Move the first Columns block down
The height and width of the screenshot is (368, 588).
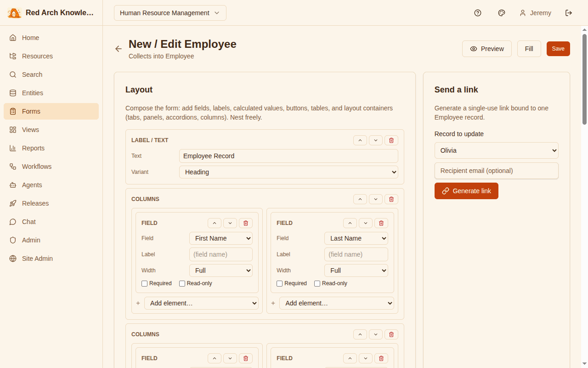coord(376,199)
